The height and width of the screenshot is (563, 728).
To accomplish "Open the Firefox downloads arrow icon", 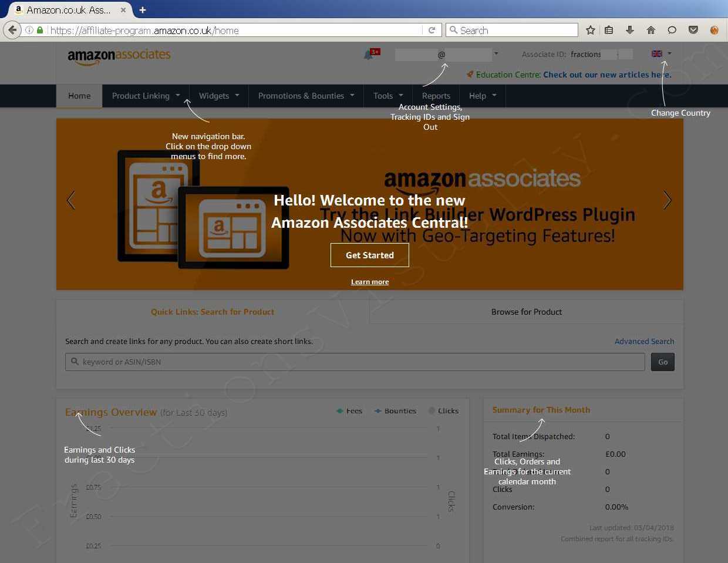I will point(630,30).
